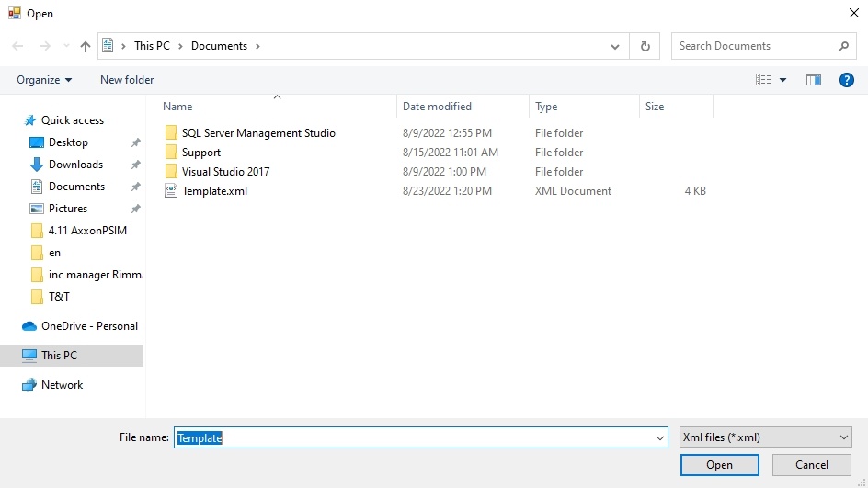Click the Refresh button in address bar

645,46
